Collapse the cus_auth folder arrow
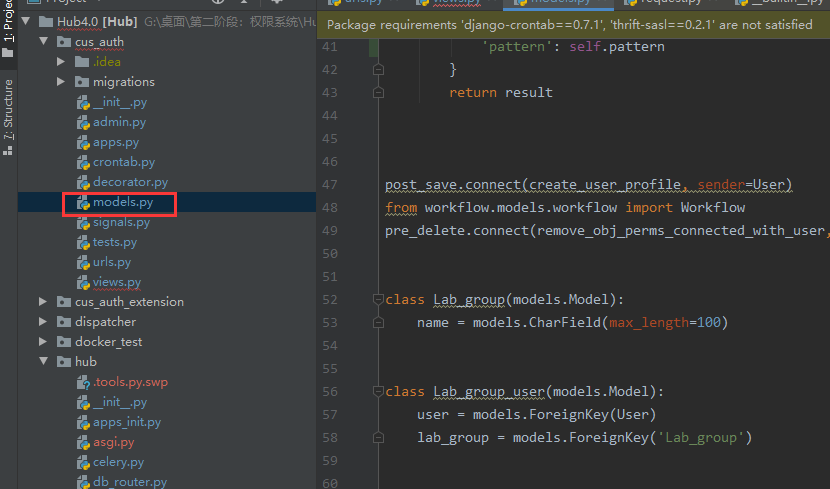 [43, 41]
